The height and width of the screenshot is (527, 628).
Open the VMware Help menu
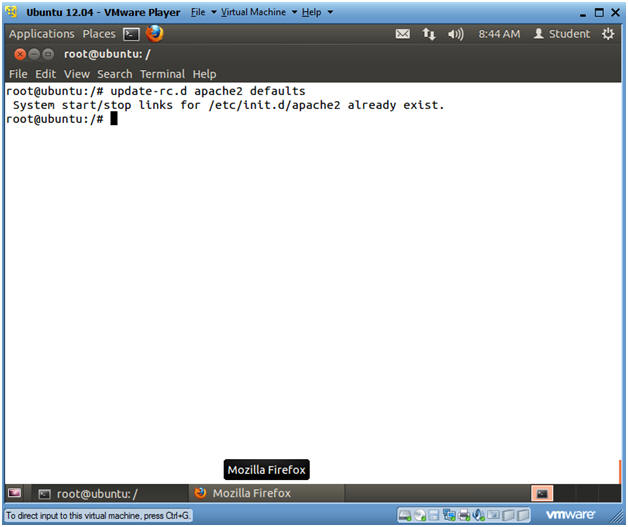pos(311,12)
